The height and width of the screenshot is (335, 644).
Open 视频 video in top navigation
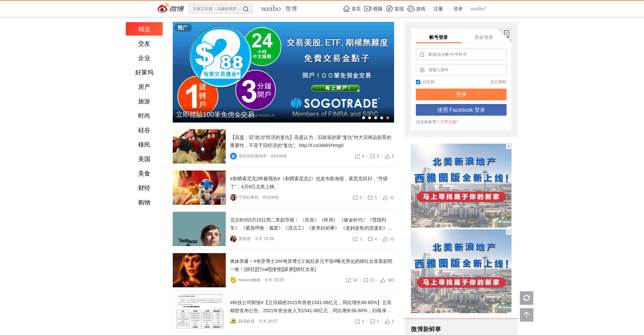pyautogui.click(x=373, y=9)
